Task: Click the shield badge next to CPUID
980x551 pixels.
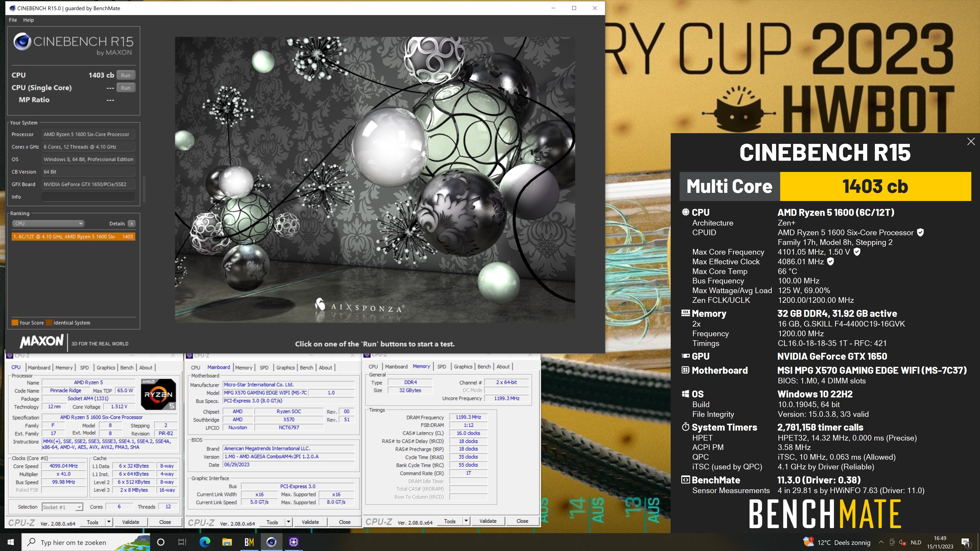Action: click(920, 232)
